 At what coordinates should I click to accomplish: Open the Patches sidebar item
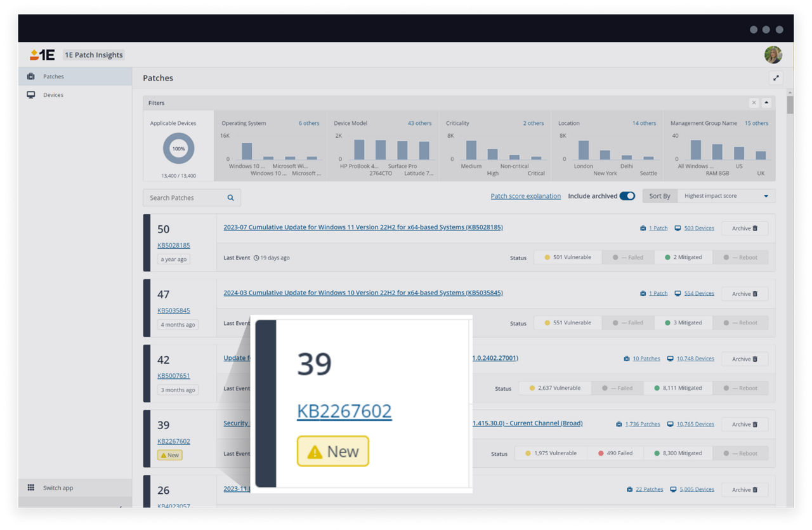75,76
